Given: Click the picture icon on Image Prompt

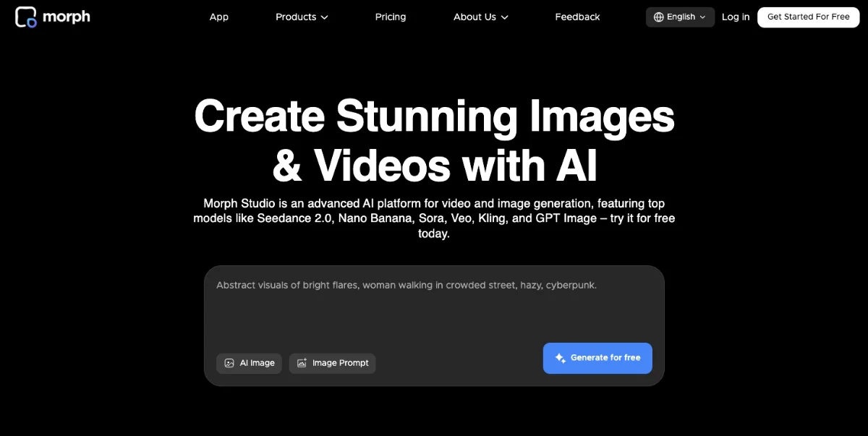Looking at the screenshot, I should pyautogui.click(x=302, y=363).
